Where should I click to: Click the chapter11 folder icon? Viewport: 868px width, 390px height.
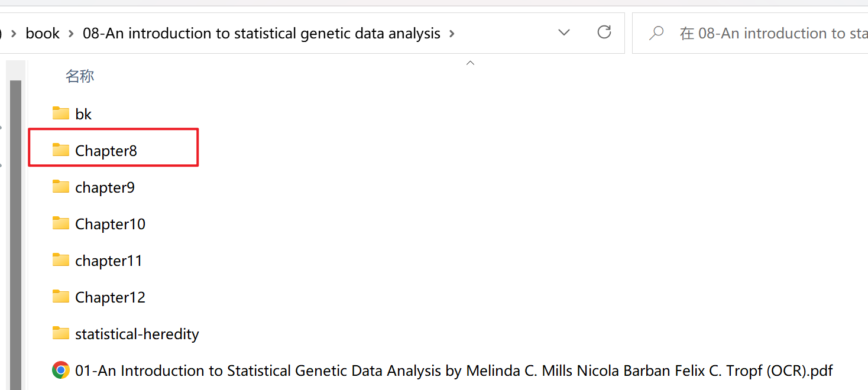60,259
